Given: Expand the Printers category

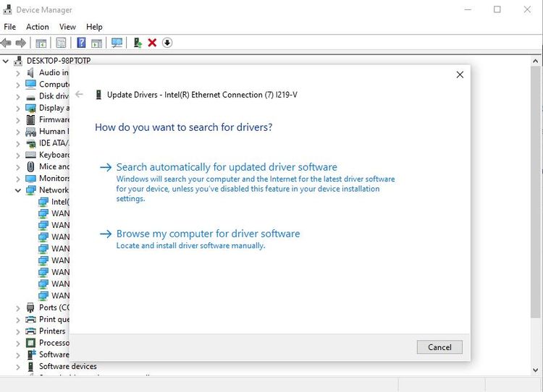Looking at the screenshot, I should coord(18,332).
